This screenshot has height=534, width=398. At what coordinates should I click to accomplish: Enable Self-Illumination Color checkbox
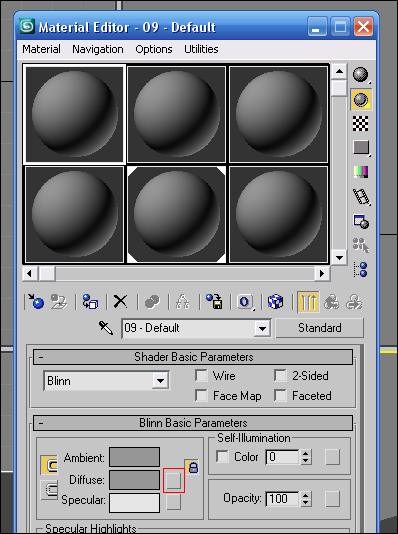tap(222, 457)
